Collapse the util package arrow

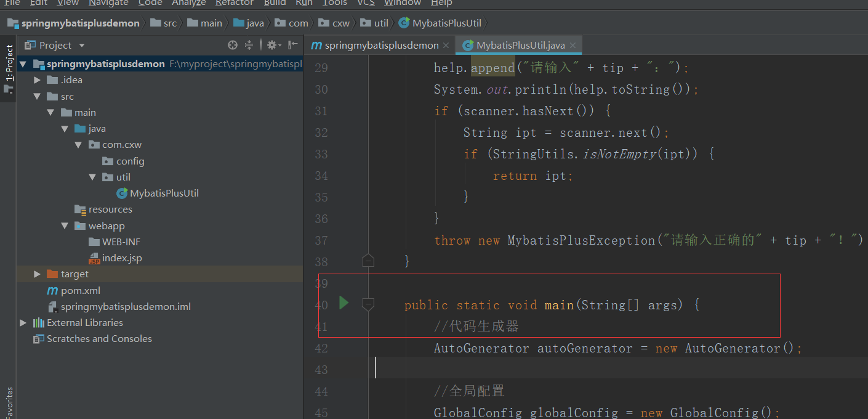click(92, 177)
